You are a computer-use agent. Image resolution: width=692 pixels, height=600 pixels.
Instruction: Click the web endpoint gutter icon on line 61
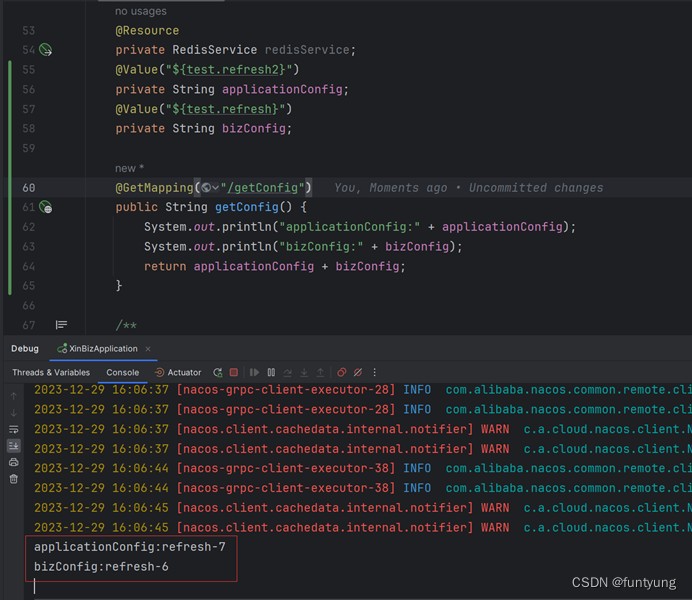coord(45,206)
